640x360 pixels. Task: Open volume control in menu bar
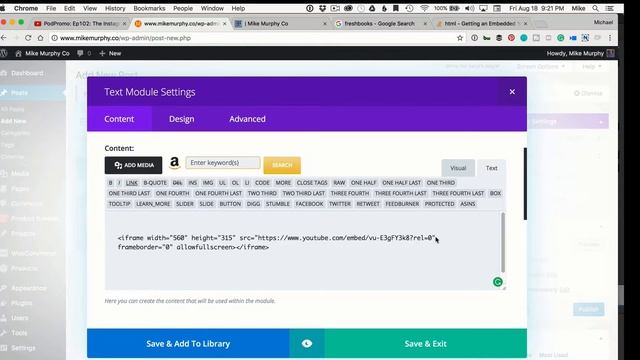coord(469,8)
